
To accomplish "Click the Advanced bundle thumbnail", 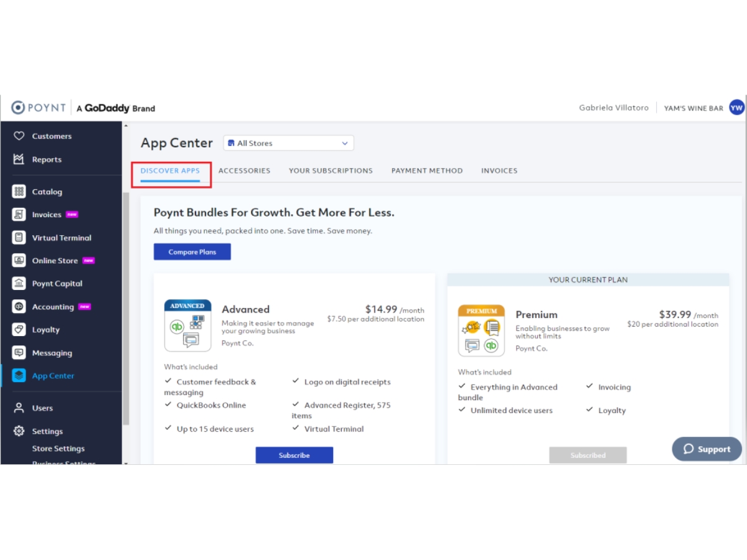I will point(187,325).
